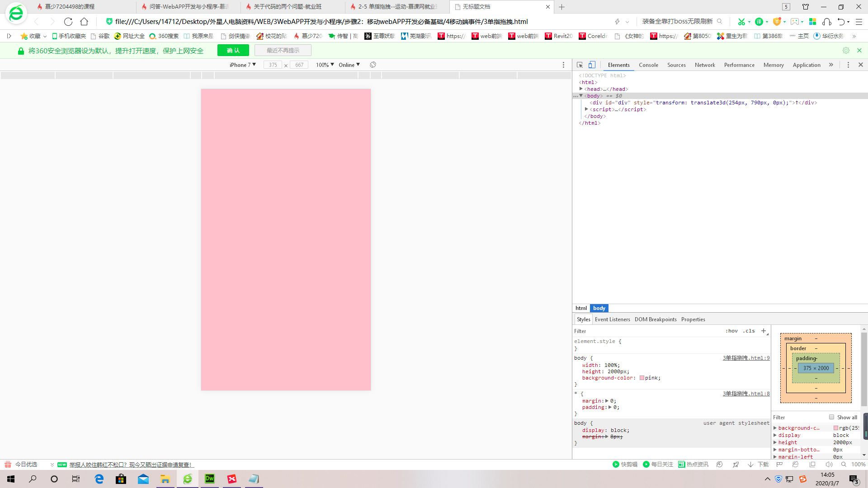
Task: Switch to the Console tab
Action: tap(648, 65)
